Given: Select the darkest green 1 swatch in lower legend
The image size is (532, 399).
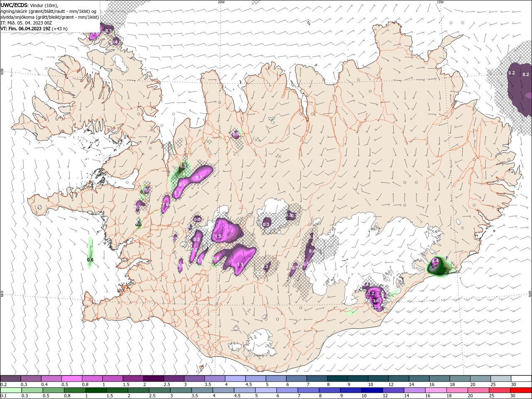Looking at the screenshot, I should pyautogui.click(x=96, y=390).
